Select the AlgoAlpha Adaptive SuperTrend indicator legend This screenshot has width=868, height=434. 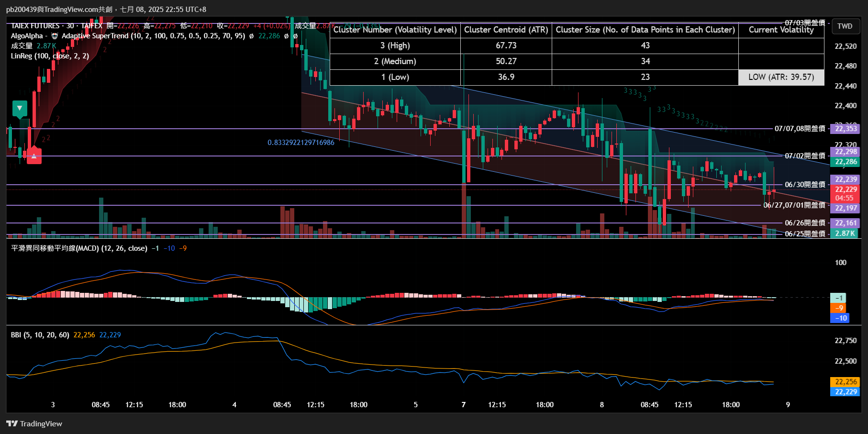click(128, 36)
